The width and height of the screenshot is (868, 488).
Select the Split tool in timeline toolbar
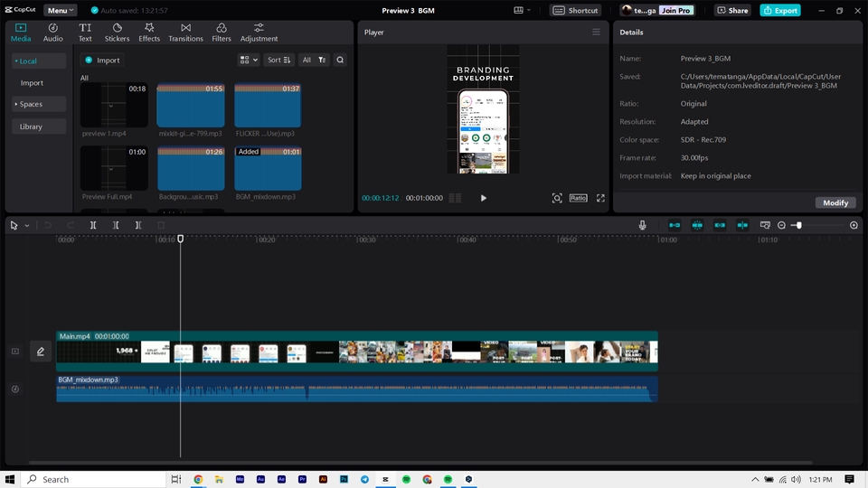[x=93, y=225]
